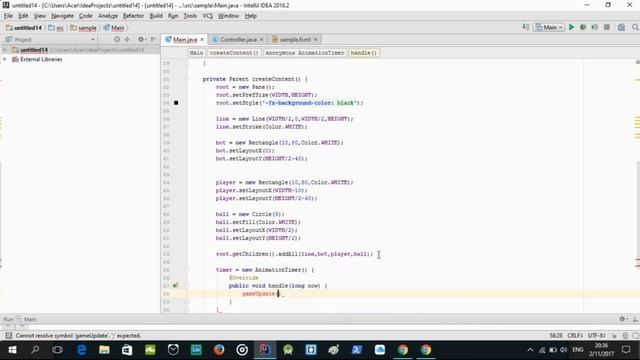Click the tool window toggle icon in status bar
Screen dimensions: 640x360
tap(8, 336)
